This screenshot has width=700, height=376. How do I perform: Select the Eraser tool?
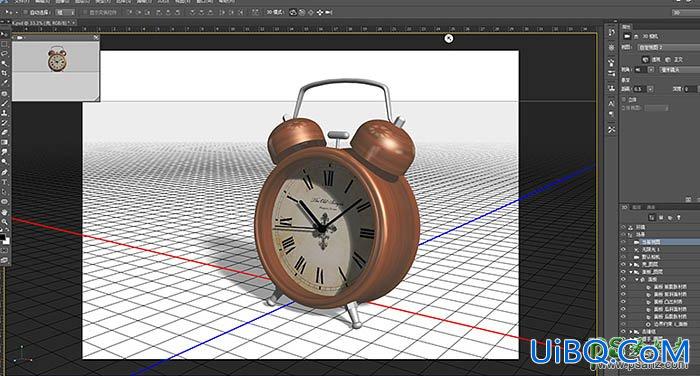(4, 132)
